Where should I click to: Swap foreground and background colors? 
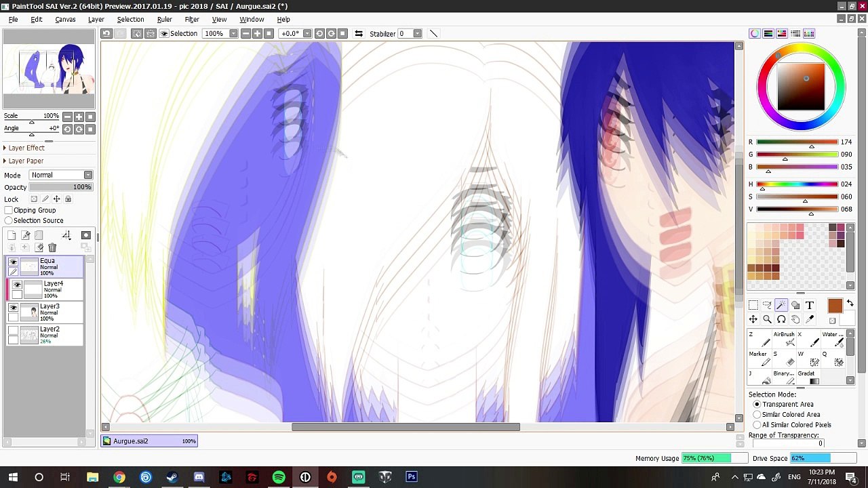coord(850,304)
